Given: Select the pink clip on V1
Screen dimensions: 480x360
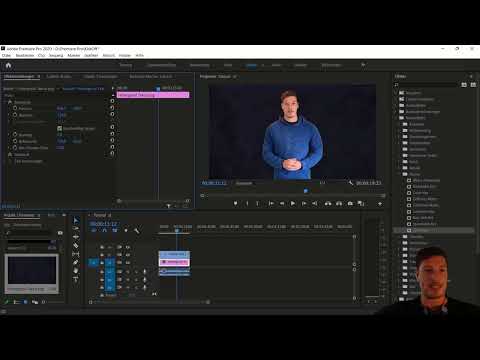Looking at the screenshot, I should pyautogui.click(x=174, y=262).
